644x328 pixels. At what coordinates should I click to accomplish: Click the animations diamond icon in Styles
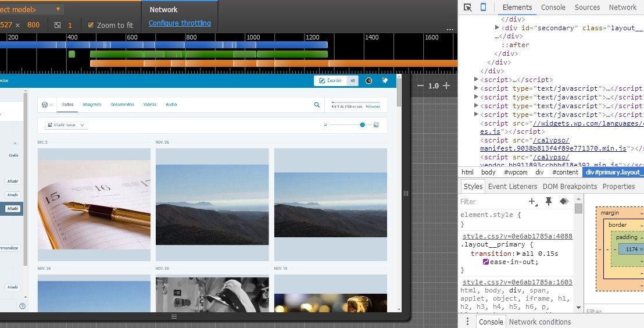[x=564, y=201]
